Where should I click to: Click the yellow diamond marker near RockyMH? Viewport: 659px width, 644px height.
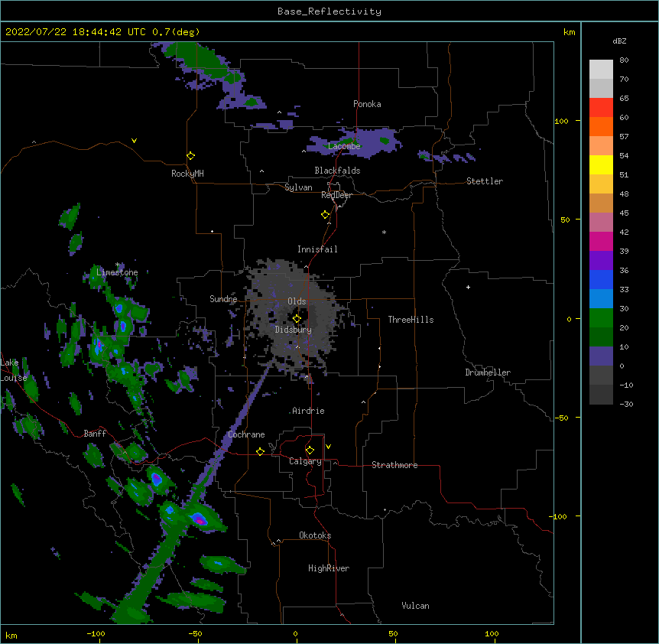pos(190,156)
